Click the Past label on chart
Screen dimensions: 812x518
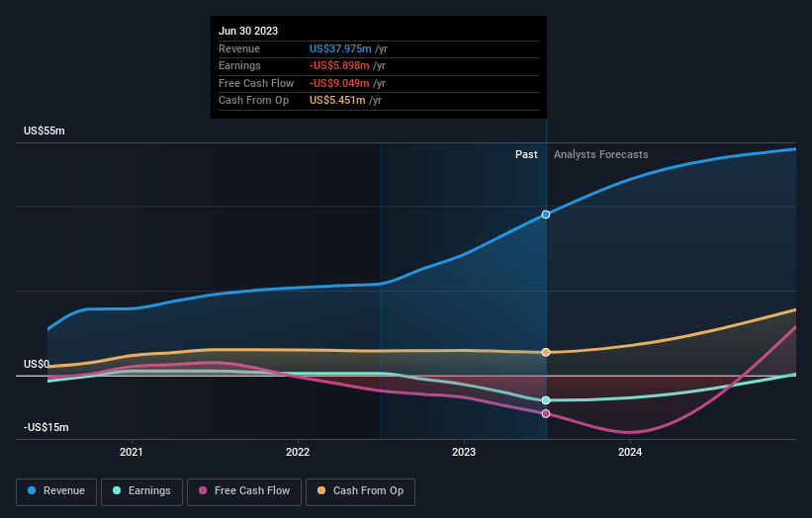coord(526,154)
